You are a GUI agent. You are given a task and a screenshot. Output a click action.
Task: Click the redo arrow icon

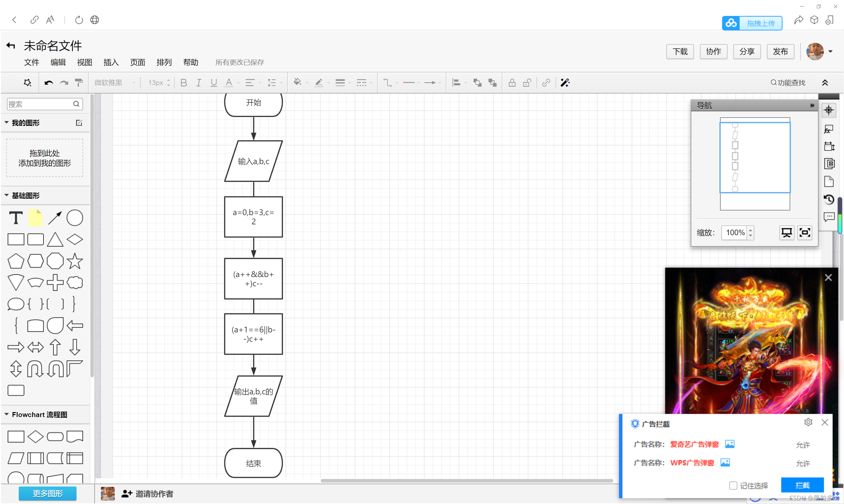[x=64, y=83]
